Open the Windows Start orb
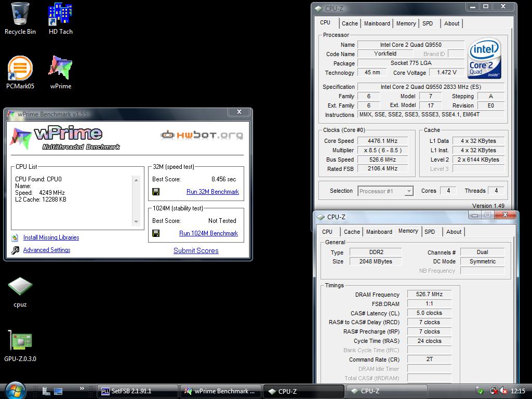The image size is (532, 399). pos(15,390)
